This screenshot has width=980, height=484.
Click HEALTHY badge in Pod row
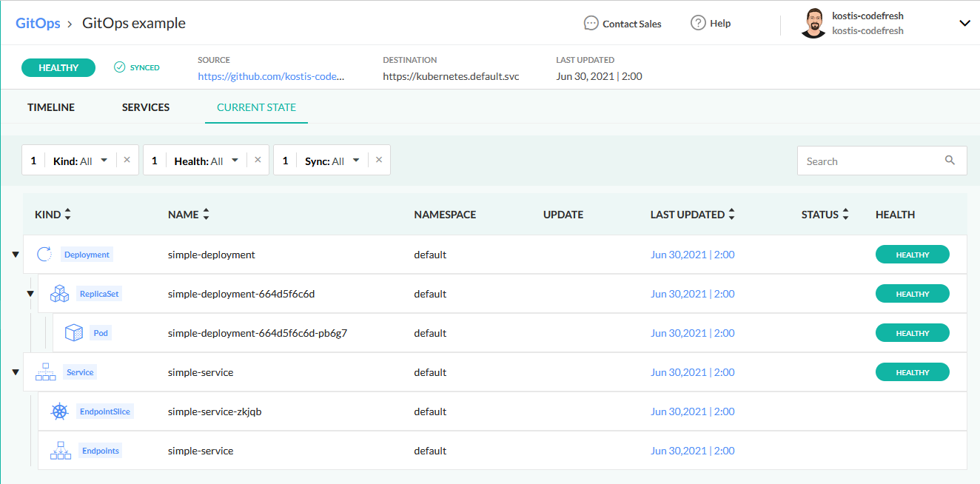tap(912, 333)
